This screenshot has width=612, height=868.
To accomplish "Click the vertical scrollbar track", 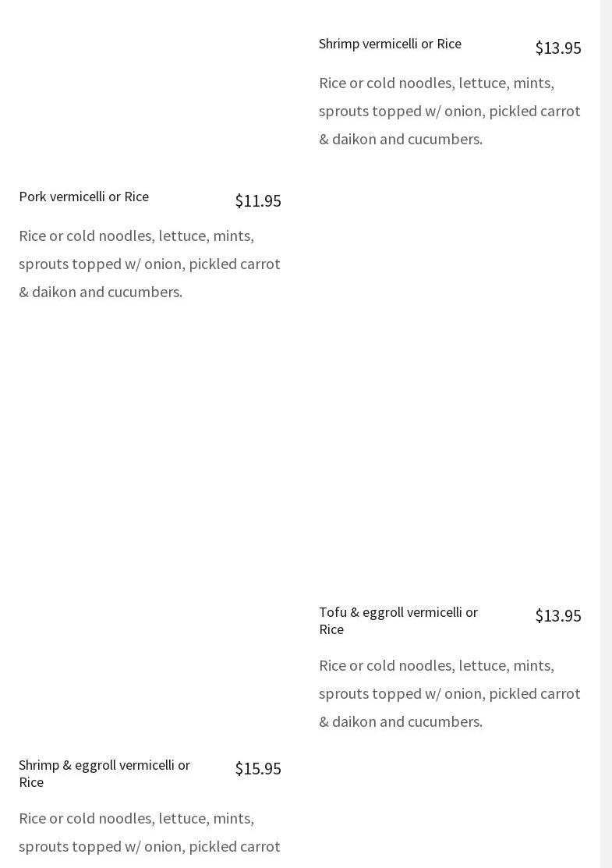I will 606,434.
